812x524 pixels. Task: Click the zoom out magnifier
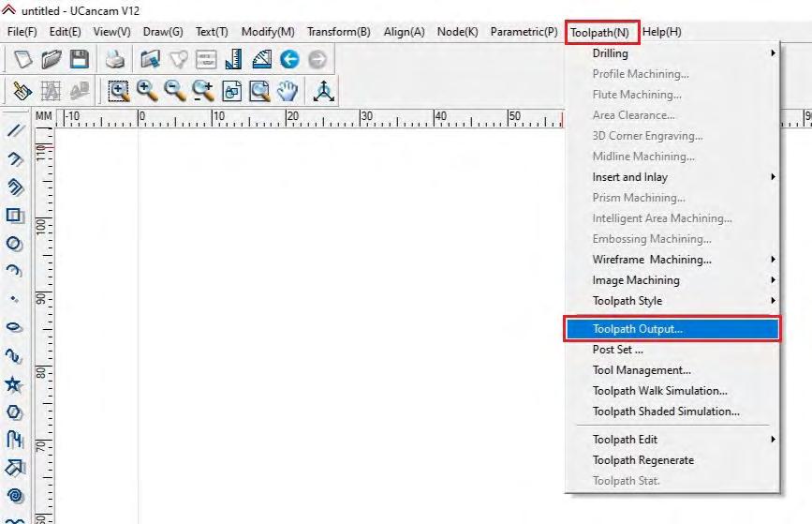(x=175, y=91)
